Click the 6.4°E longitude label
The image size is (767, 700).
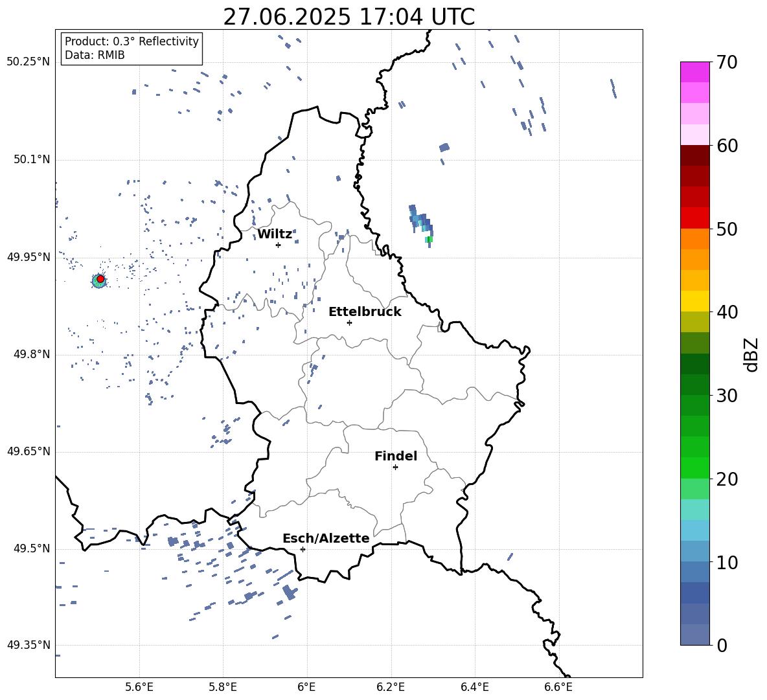[474, 687]
